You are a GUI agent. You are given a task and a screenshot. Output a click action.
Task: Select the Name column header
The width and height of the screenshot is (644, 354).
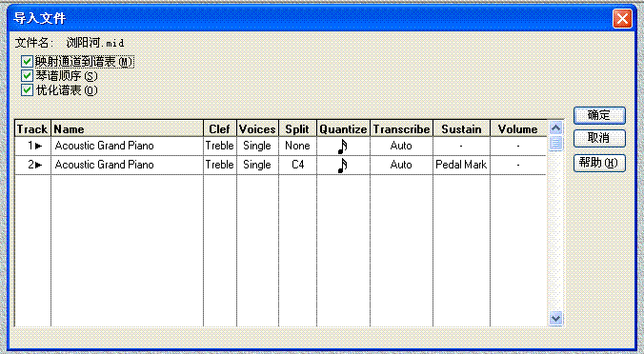click(128, 128)
